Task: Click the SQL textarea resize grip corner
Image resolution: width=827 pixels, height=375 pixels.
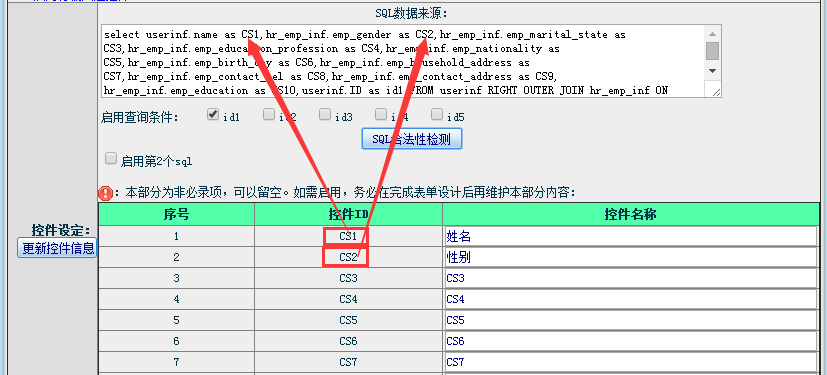Action: pos(716,92)
